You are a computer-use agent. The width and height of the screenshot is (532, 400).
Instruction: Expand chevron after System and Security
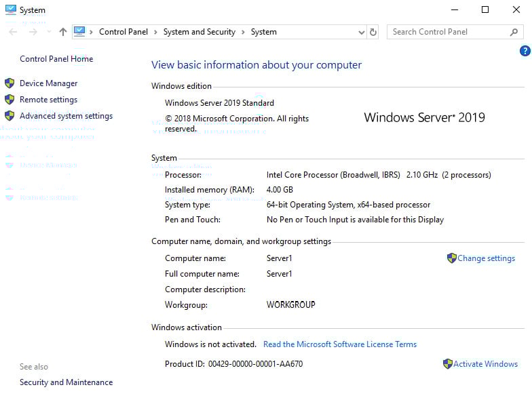coord(243,33)
